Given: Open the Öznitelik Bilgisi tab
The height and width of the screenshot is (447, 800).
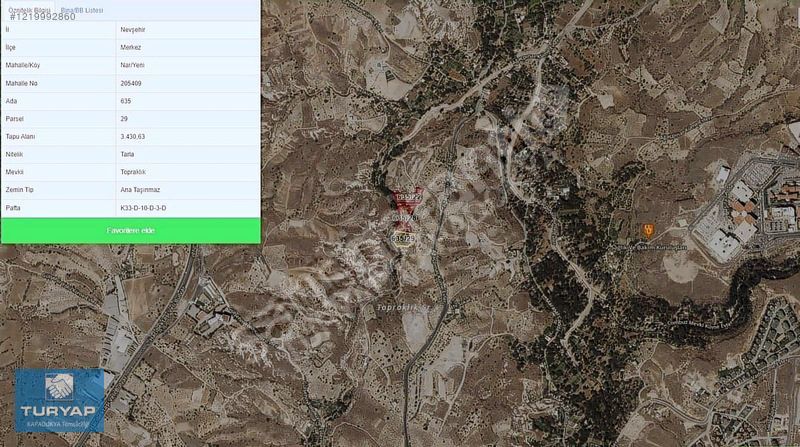Looking at the screenshot, I should [x=30, y=10].
